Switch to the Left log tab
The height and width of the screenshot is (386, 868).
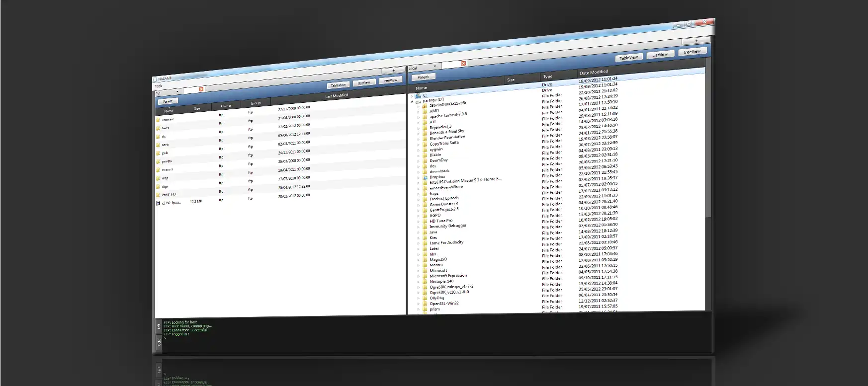click(159, 326)
